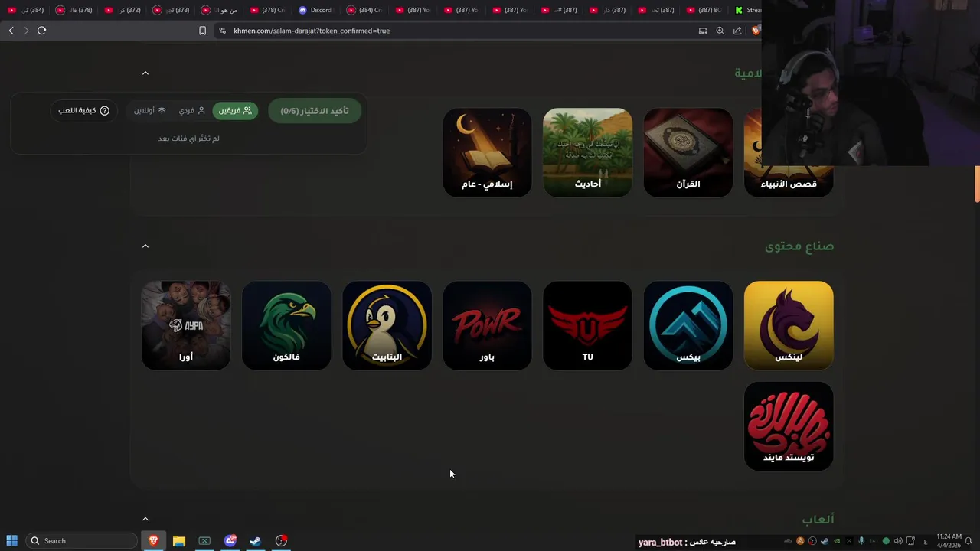The image size is (980, 551).
Task: Go back in browser history
Action: point(11,31)
